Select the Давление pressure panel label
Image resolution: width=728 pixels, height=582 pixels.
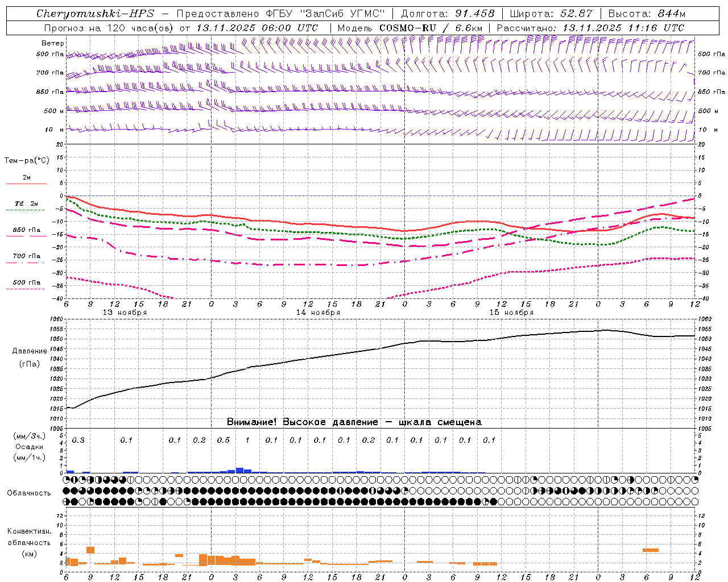point(30,351)
